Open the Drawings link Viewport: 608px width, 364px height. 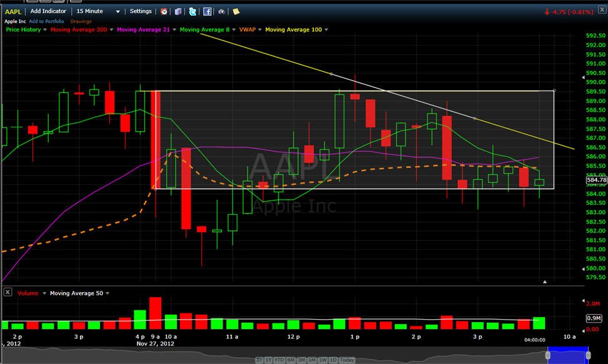81,21
